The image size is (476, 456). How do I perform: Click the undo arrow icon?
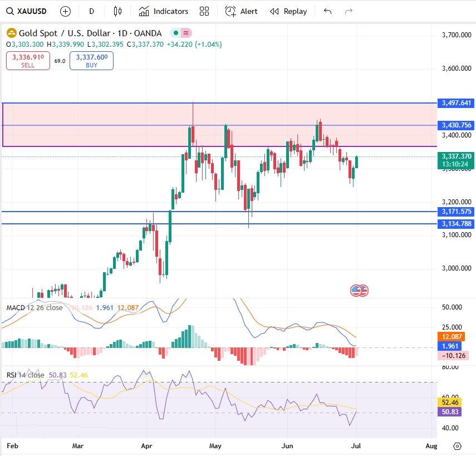tap(327, 11)
